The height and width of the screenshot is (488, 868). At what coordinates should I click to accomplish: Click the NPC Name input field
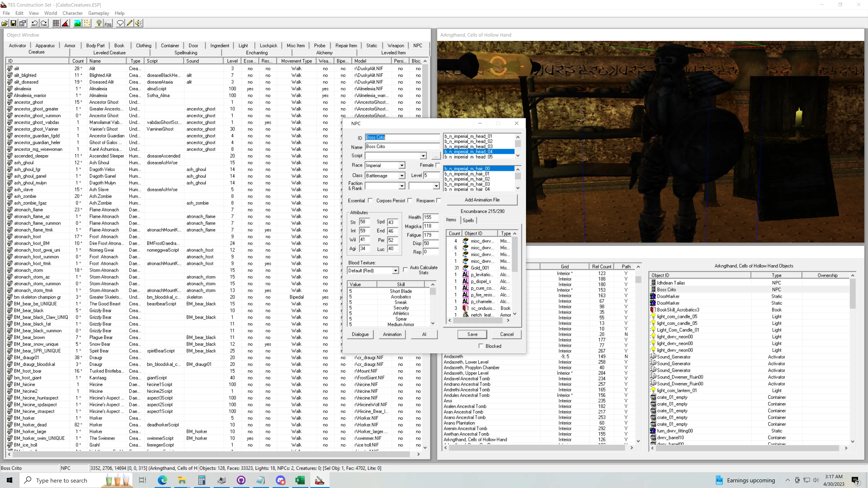402,146
